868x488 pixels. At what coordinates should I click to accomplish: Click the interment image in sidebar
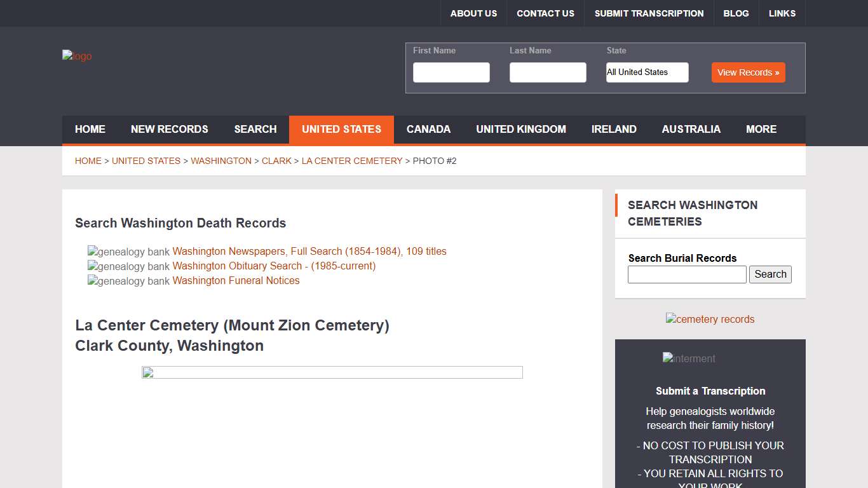click(x=689, y=358)
